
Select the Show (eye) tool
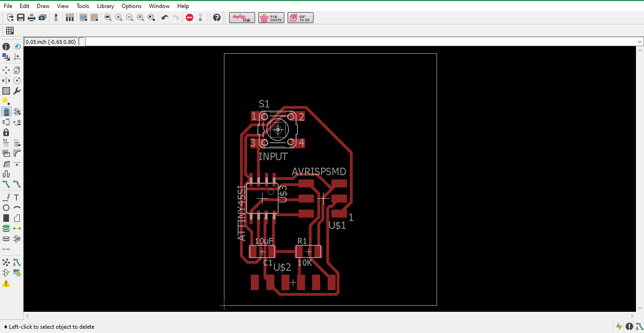point(17,47)
